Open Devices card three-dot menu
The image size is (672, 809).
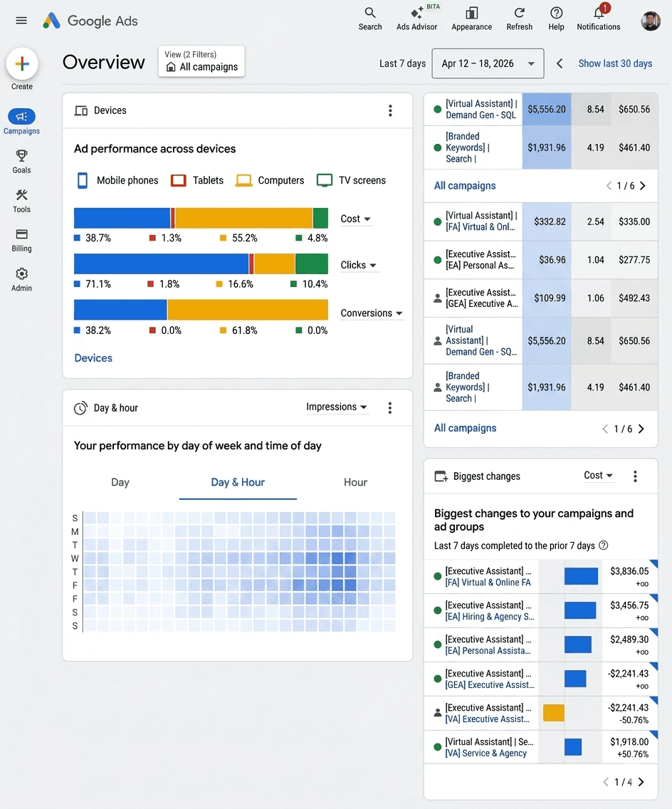(390, 110)
